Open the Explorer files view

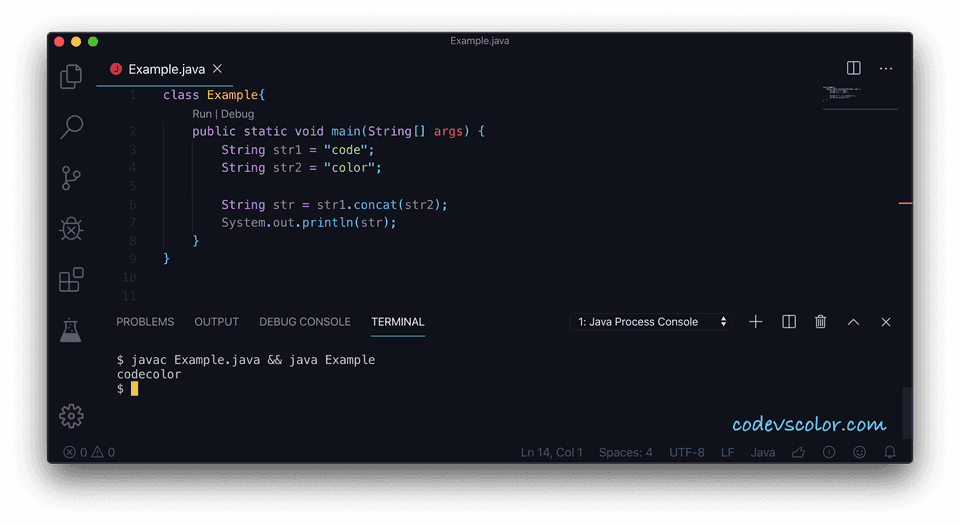[71, 76]
